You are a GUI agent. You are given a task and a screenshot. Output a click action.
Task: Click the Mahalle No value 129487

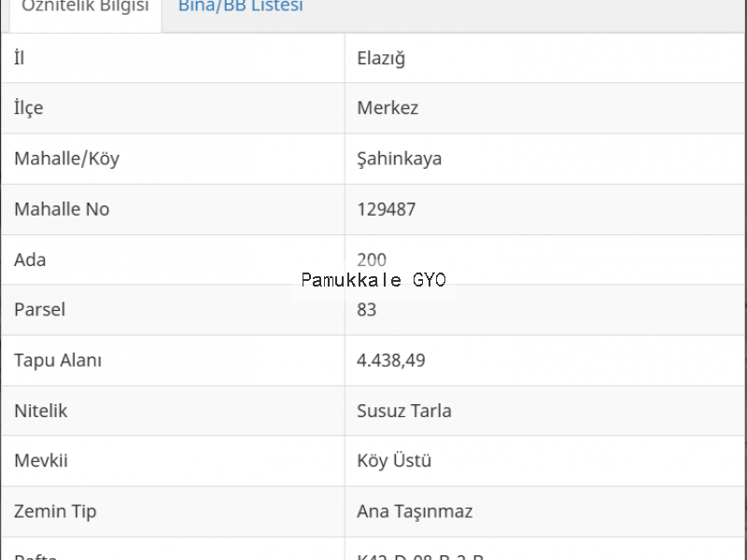tap(387, 209)
